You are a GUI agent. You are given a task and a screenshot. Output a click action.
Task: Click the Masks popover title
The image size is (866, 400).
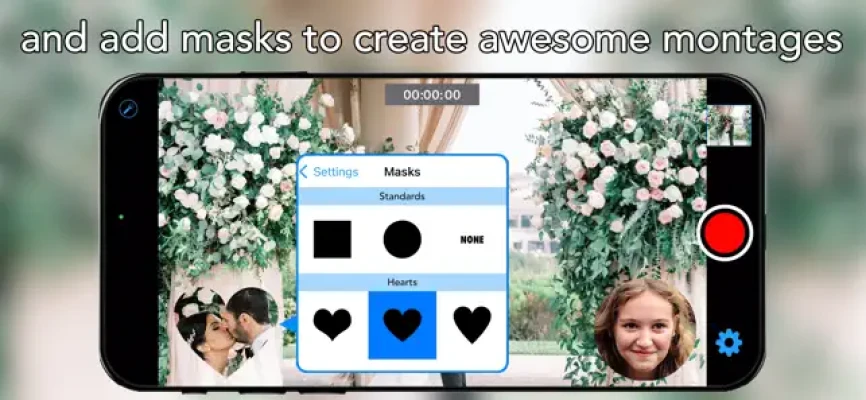click(402, 172)
